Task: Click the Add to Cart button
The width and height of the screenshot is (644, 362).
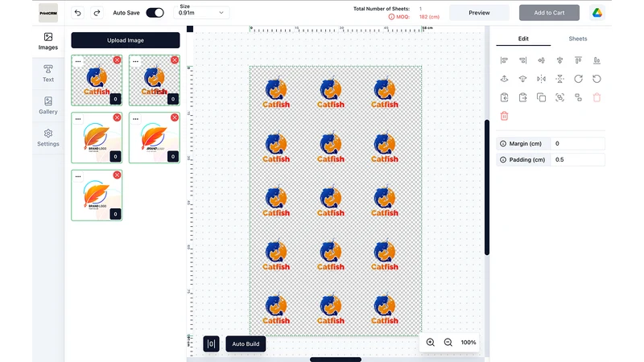Action: coord(549,13)
